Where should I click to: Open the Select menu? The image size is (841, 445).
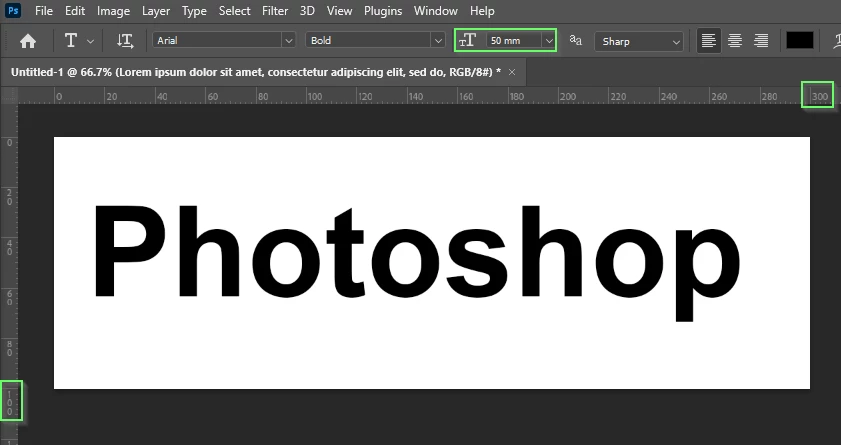234,11
